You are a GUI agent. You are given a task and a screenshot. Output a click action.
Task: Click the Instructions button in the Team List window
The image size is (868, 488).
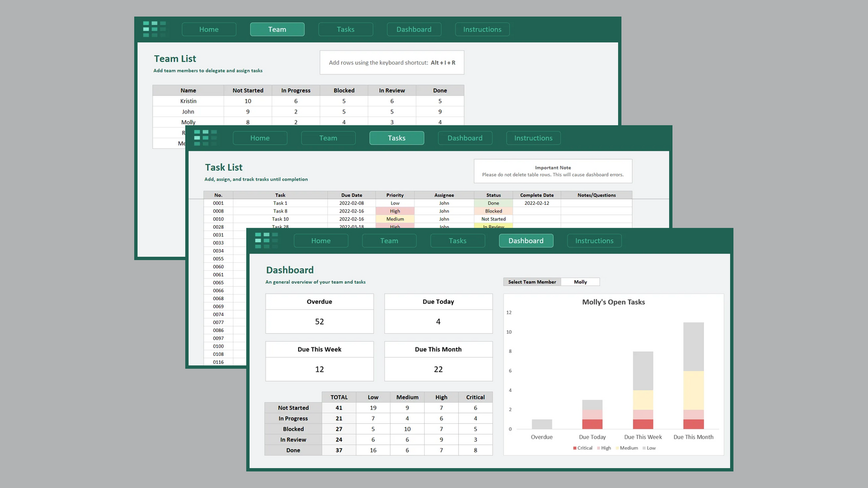[482, 29]
